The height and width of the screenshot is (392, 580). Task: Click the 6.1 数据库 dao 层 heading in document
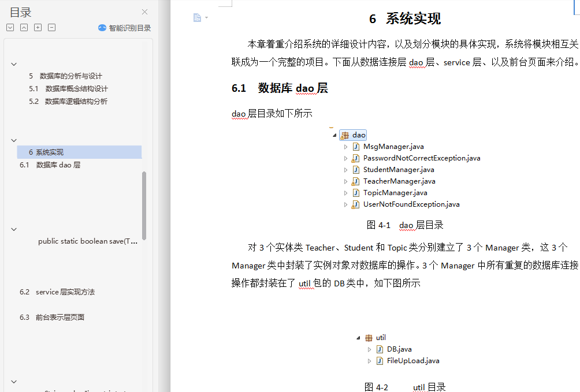pyautogui.click(x=280, y=88)
